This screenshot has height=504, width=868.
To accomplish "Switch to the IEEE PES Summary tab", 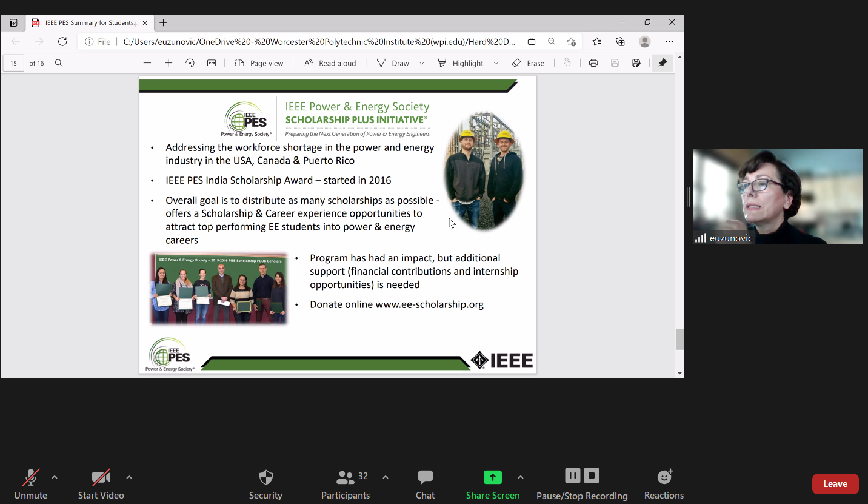I will pyautogui.click(x=89, y=22).
